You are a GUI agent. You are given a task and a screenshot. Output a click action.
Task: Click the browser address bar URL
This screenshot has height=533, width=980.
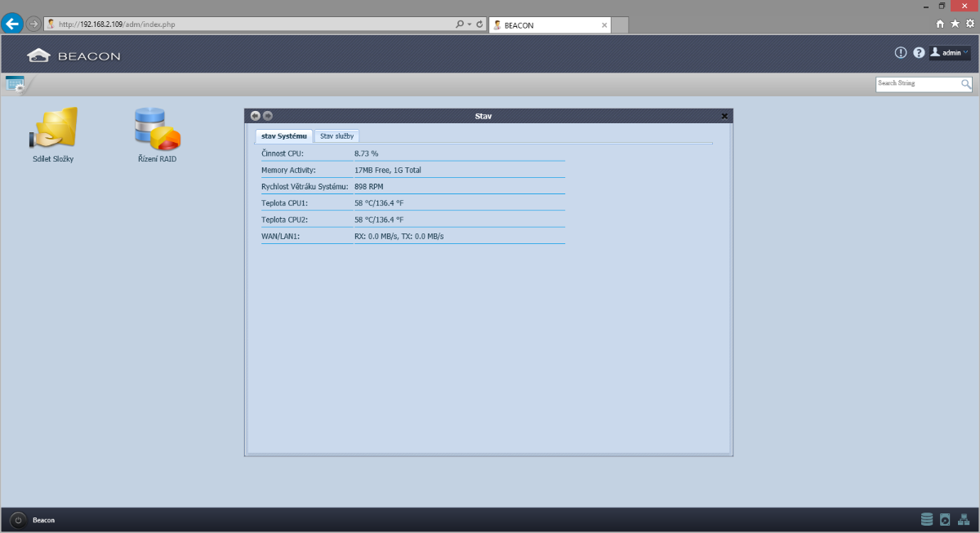click(245, 24)
